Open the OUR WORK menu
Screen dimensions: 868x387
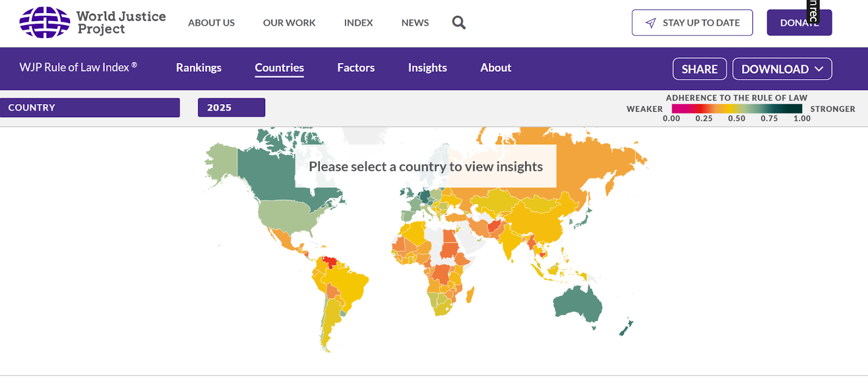tap(289, 23)
